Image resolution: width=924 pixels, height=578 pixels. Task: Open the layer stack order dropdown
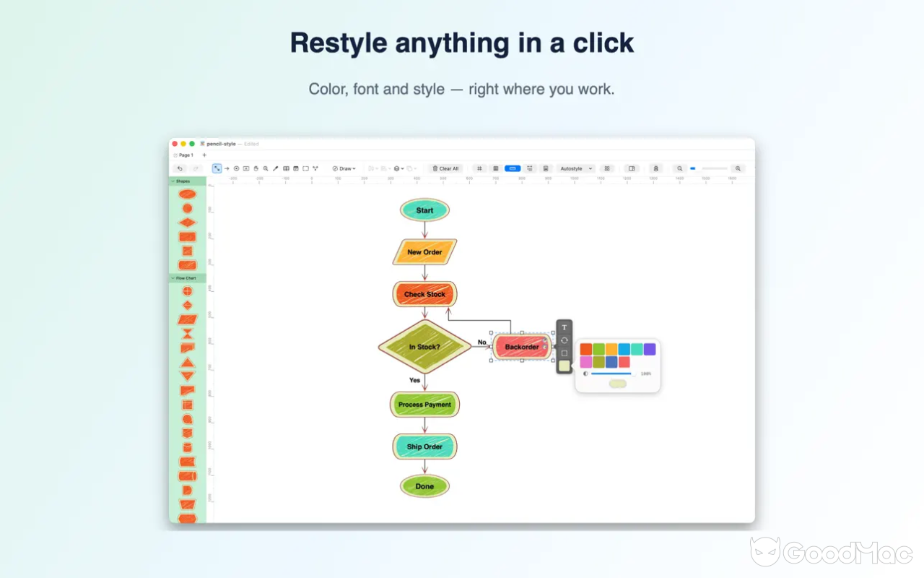coord(399,168)
